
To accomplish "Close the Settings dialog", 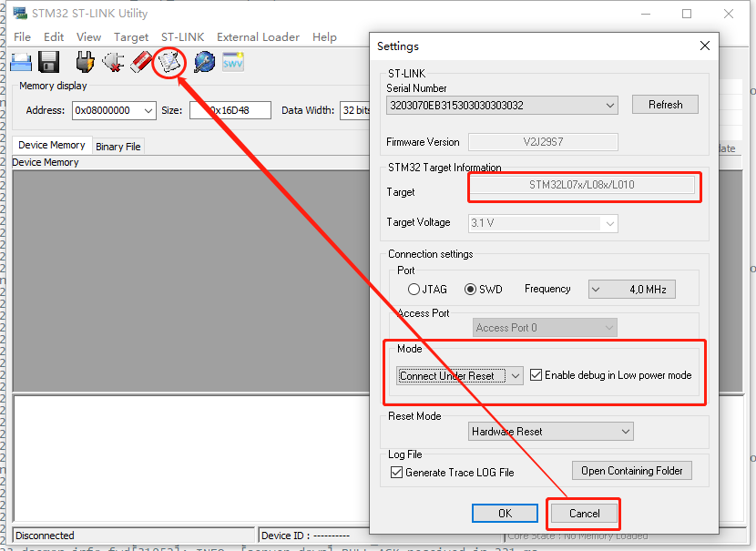I will click(704, 46).
